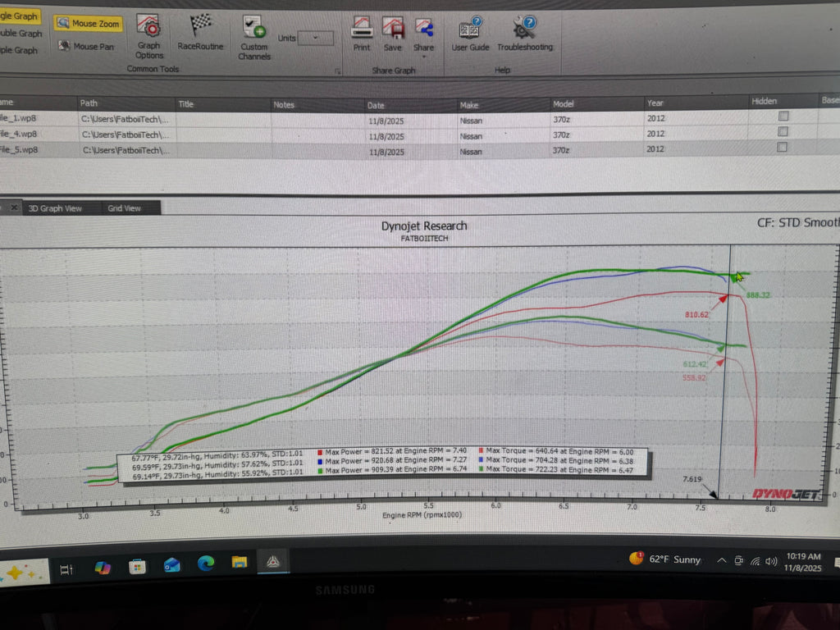
Task: Switch to the Grid View tab
Action: [x=125, y=208]
